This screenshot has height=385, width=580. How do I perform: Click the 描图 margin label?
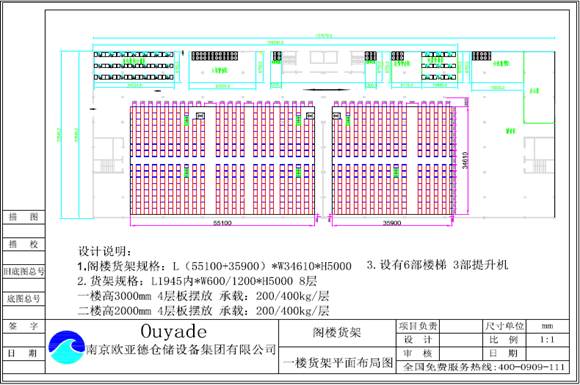[24, 217]
